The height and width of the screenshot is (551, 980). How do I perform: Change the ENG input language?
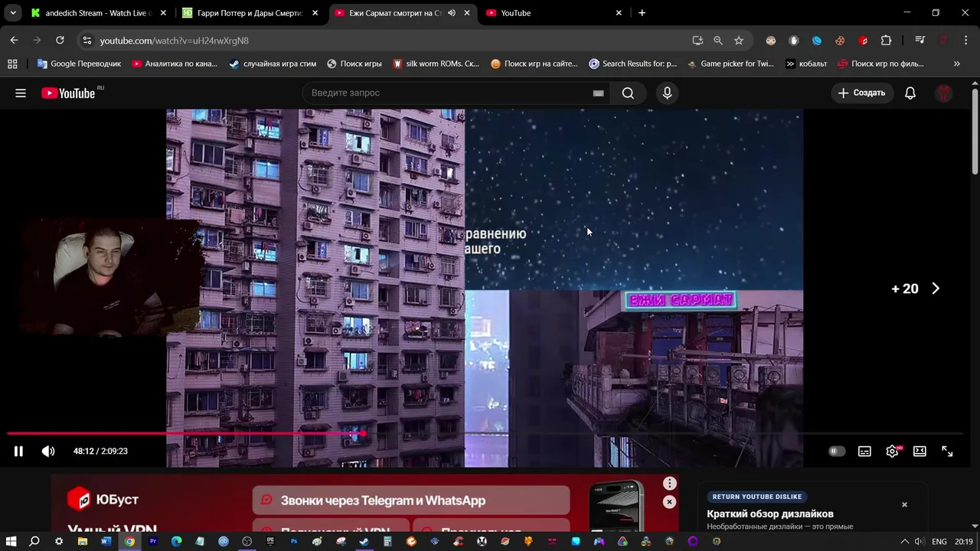[939, 542]
